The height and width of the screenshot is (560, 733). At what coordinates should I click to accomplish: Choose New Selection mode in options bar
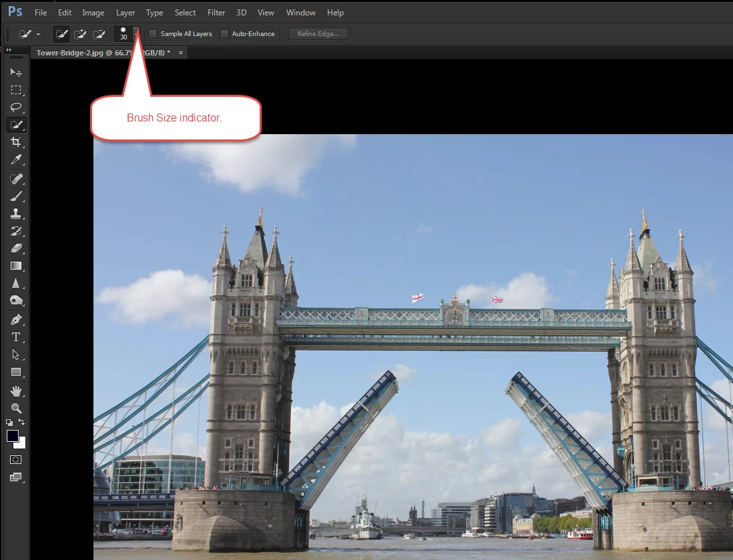pos(61,33)
